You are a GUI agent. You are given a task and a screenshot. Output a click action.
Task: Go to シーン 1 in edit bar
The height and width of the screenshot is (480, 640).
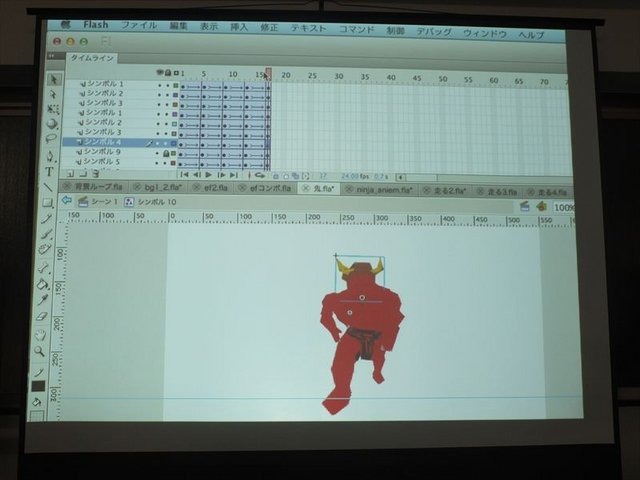coord(98,202)
